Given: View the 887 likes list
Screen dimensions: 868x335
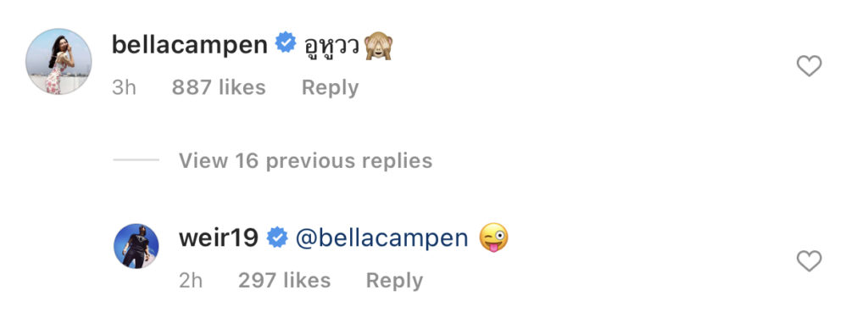Looking at the screenshot, I should point(219,87).
